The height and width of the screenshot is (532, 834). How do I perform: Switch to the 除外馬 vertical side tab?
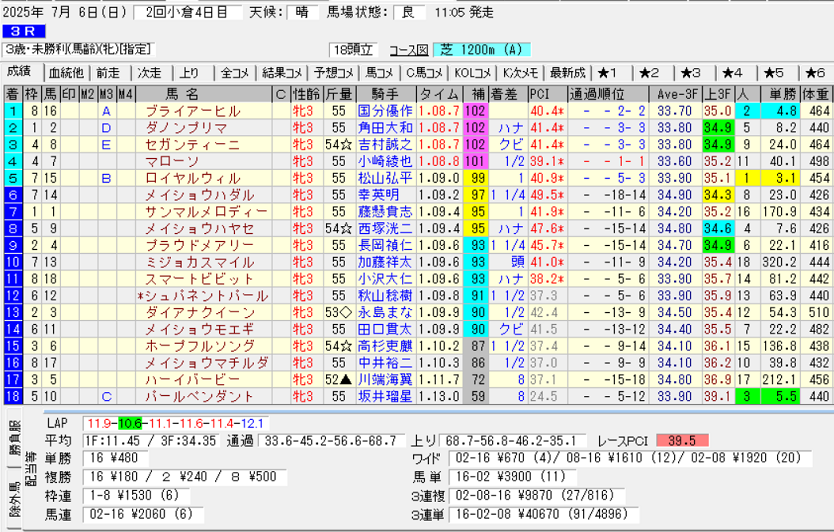pyautogui.click(x=13, y=508)
